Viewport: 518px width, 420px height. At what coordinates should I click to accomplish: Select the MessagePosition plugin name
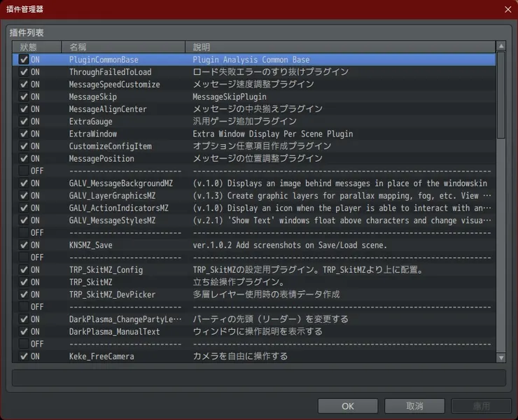[x=101, y=159]
